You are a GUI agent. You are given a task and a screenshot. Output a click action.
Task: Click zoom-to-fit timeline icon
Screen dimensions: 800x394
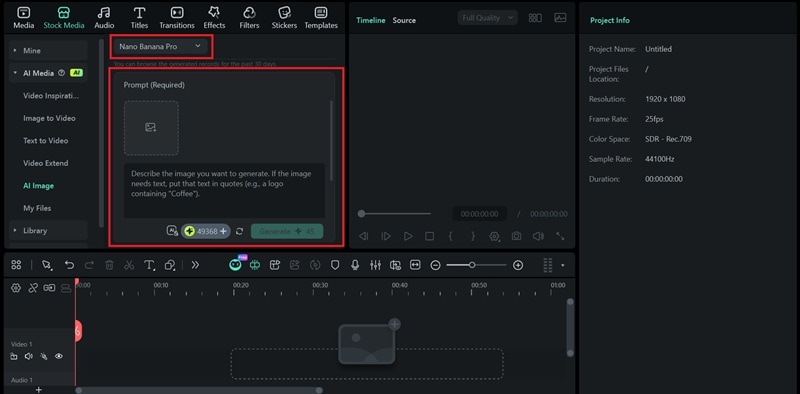415,265
